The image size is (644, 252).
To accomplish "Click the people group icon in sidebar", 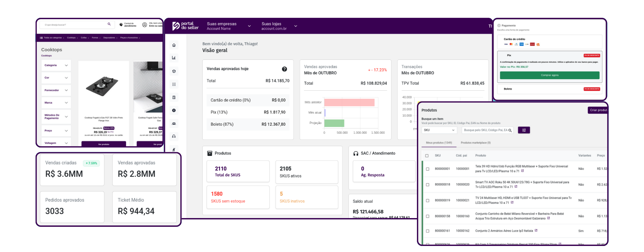I will coord(174,124).
